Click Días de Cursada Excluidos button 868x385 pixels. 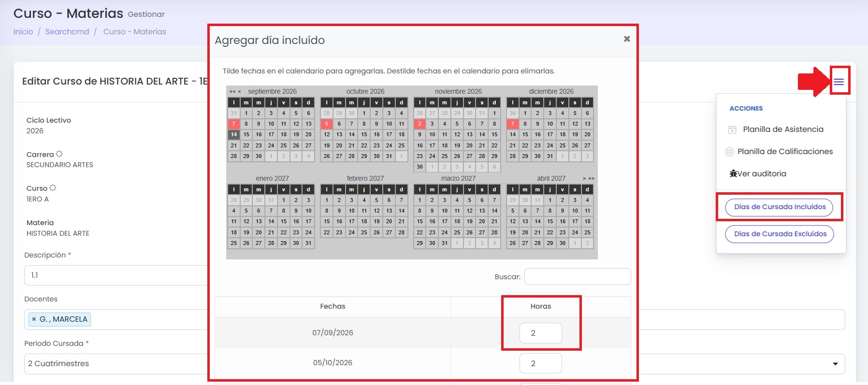point(780,234)
